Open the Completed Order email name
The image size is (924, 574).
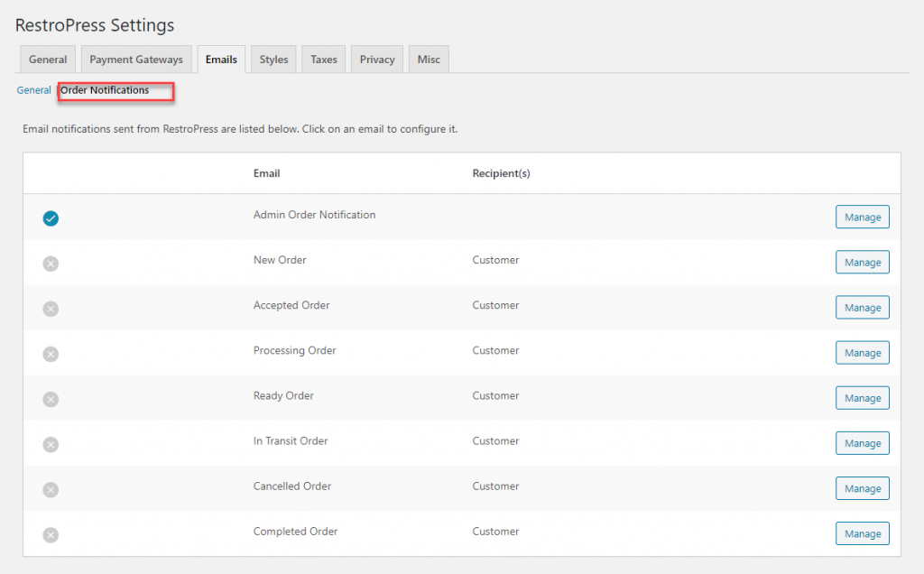pyautogui.click(x=295, y=532)
